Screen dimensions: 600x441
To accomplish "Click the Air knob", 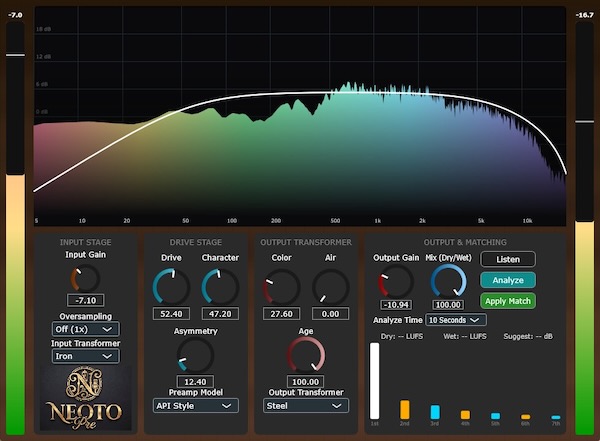I will coord(330,287).
